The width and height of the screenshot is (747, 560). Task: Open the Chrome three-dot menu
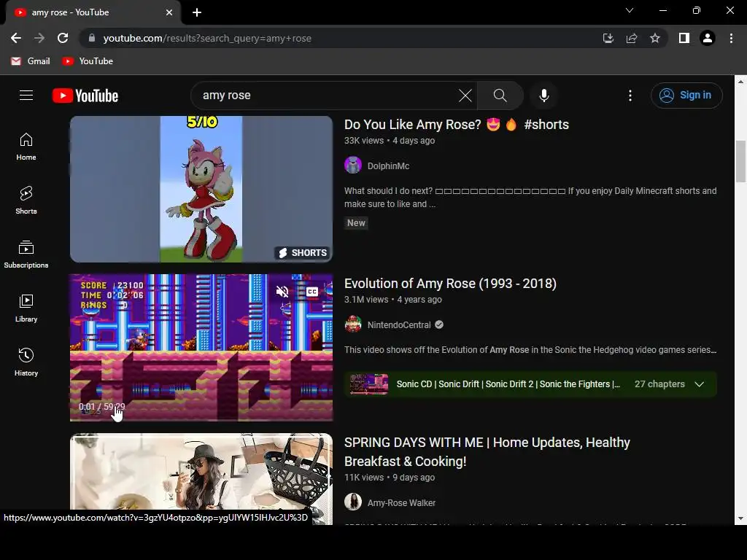click(x=731, y=38)
